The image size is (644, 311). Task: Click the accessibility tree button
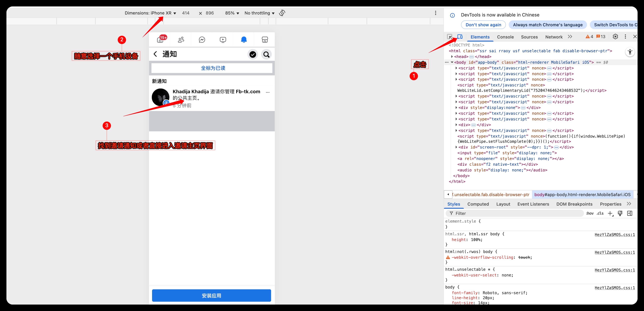(630, 52)
